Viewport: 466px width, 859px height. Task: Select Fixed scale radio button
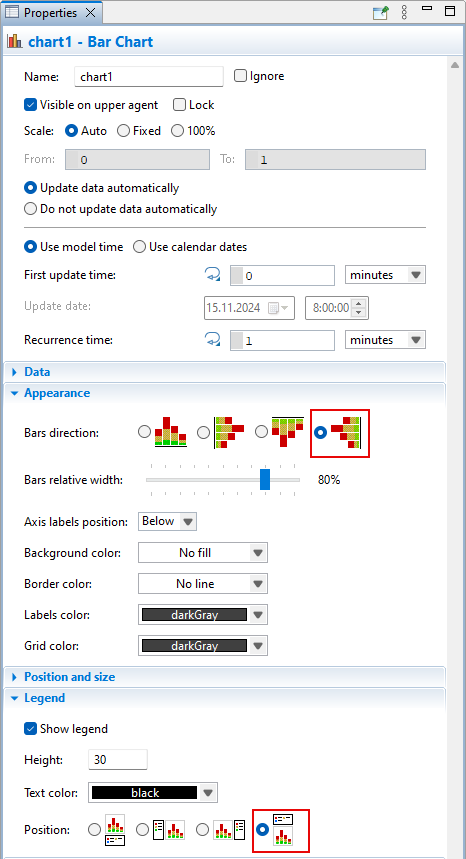click(x=123, y=131)
